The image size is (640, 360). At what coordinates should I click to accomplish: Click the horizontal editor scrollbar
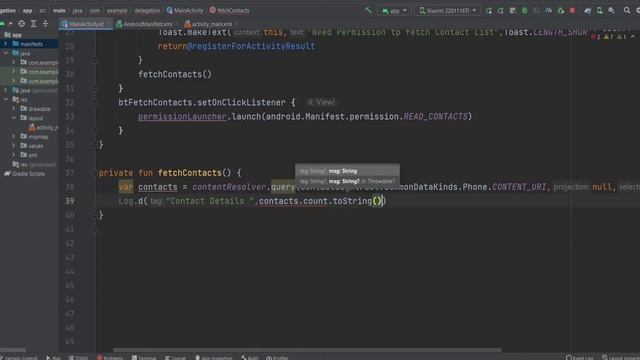[307, 350]
